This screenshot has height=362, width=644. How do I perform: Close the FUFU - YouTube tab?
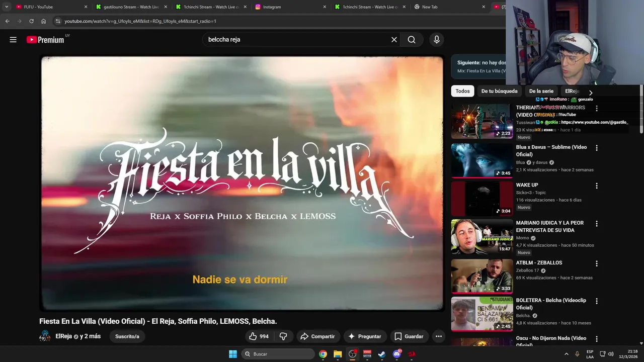86,7
